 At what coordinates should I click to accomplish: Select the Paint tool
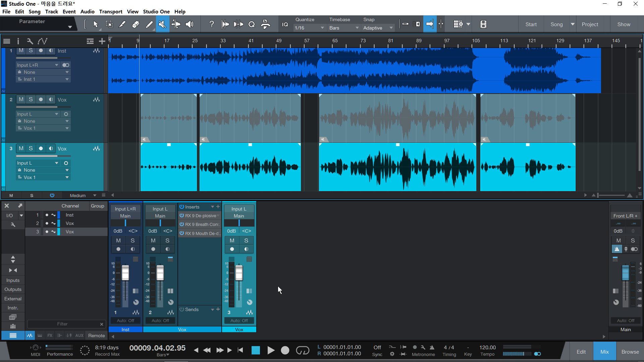[149, 24]
